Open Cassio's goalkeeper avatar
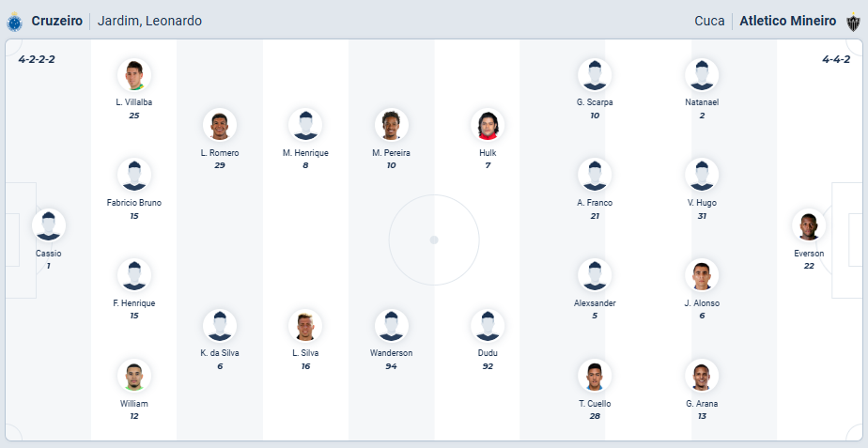 click(49, 225)
